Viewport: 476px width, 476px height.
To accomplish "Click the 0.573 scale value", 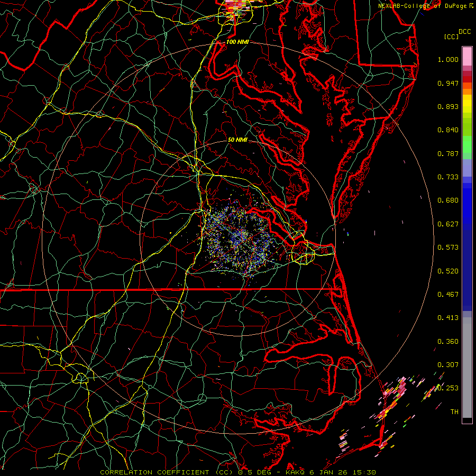I will 448,248.
